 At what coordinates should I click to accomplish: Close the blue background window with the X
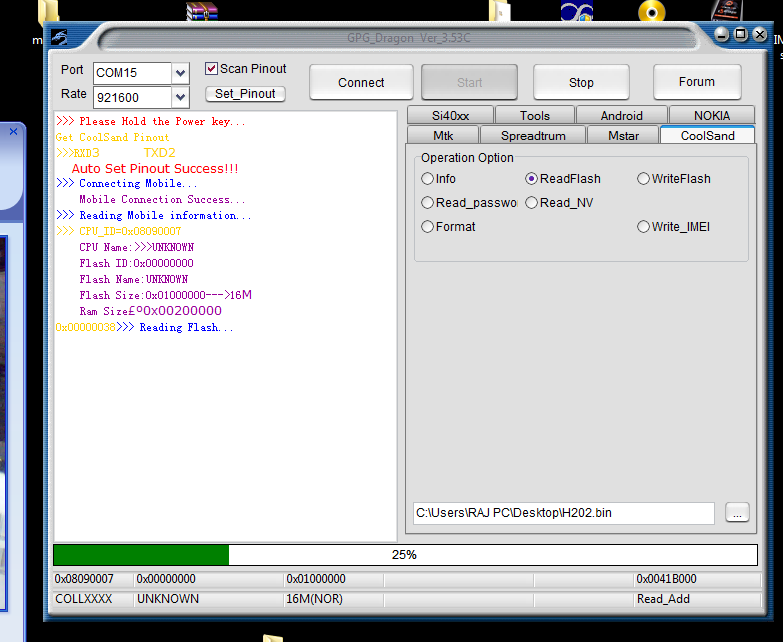13,132
